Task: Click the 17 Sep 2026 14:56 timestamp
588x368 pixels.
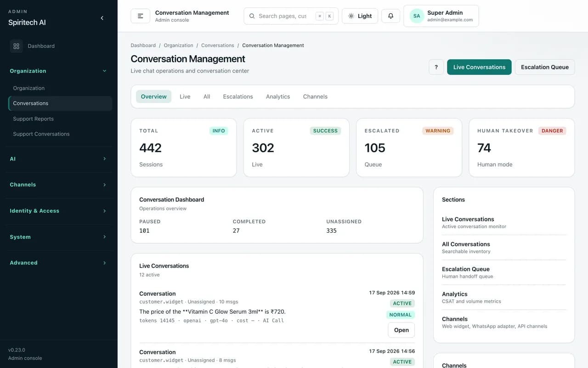Action: (x=392, y=351)
